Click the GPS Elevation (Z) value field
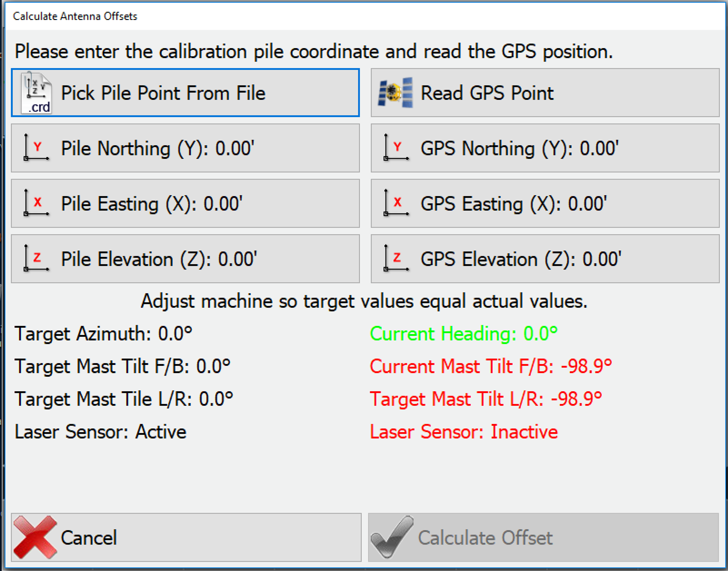Image resolution: width=728 pixels, height=571 pixels. tap(543, 259)
